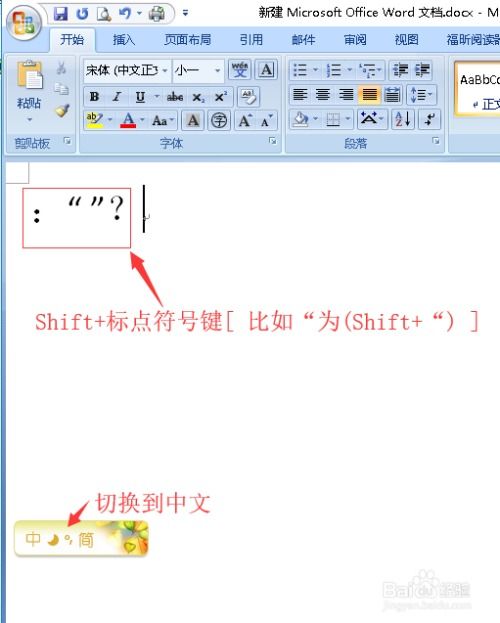Select the format painter brush

(62, 111)
